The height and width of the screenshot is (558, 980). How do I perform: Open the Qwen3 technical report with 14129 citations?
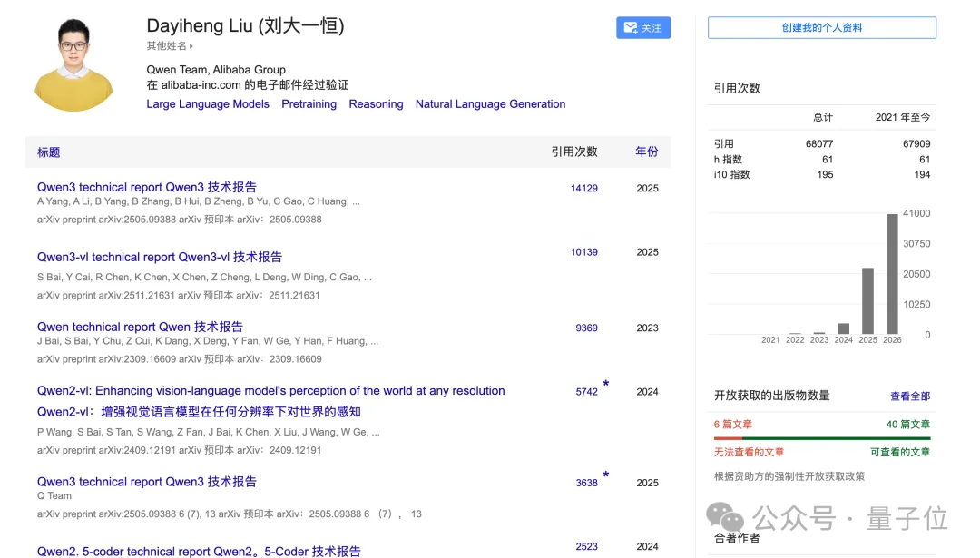(146, 187)
